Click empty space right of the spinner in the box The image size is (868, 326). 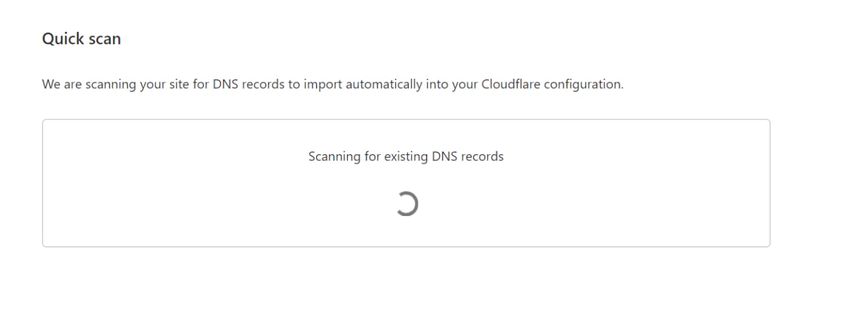click(597, 204)
